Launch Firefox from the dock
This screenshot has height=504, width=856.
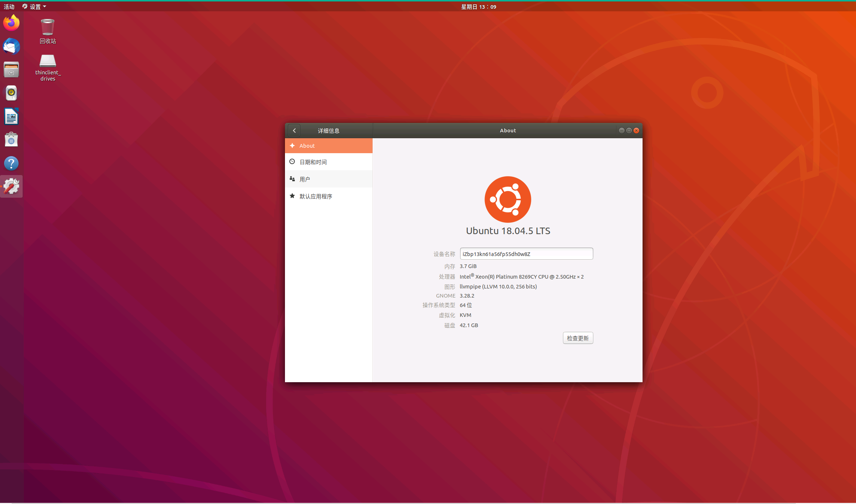coord(11,23)
